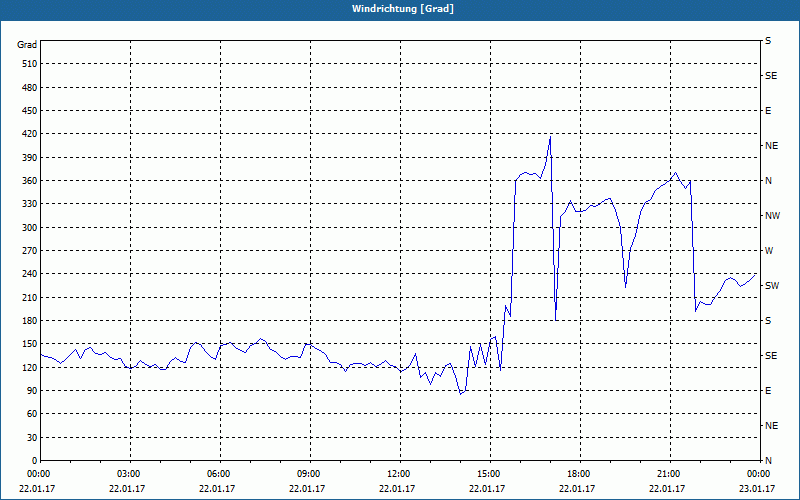This screenshot has width=800, height=500.
Task: Select the 390 left-axis value
Action: point(30,158)
